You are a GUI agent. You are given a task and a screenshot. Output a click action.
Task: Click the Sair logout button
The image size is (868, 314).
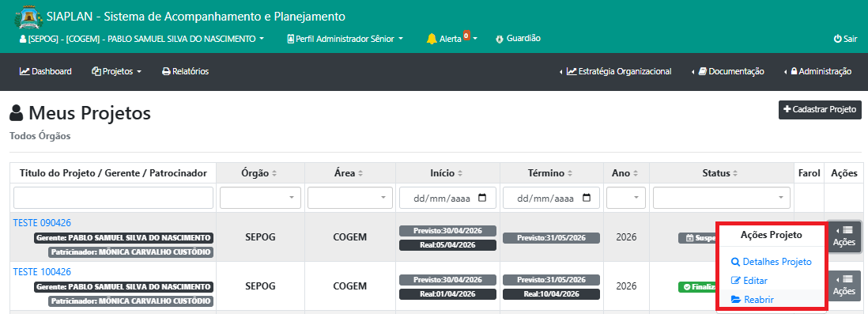coord(845,39)
